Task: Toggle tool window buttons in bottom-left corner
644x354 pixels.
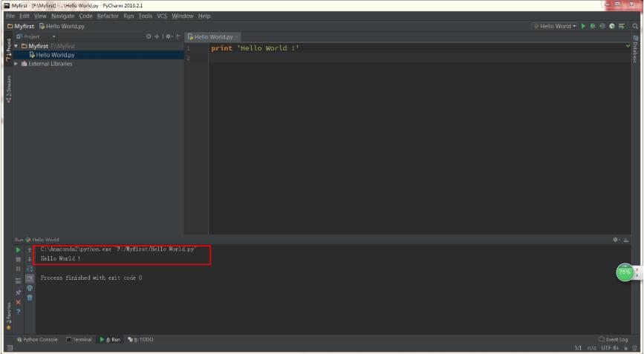Action: 9,348
